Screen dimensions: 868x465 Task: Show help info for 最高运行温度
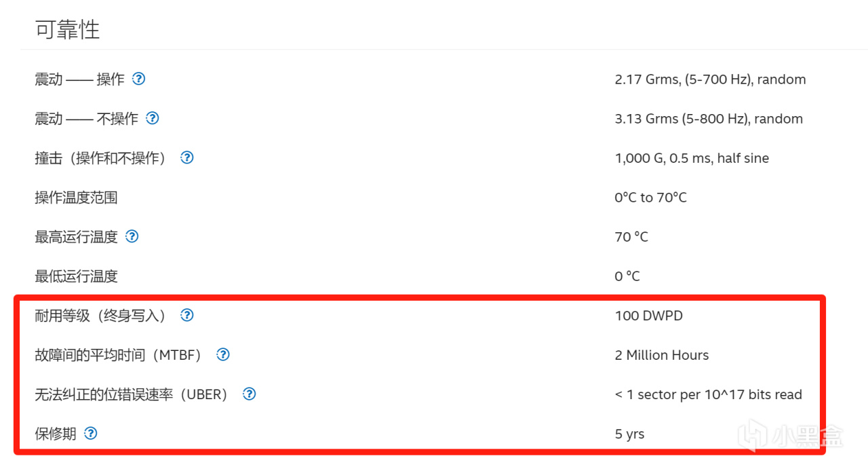coord(132,236)
